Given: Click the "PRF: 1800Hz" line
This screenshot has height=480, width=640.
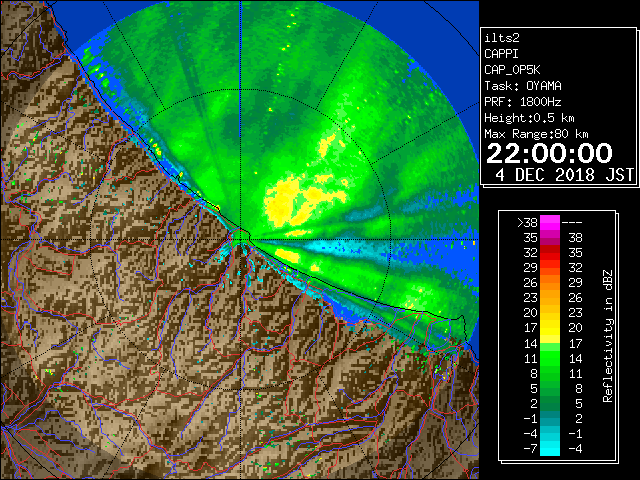Looking at the screenshot, I should point(523,102).
